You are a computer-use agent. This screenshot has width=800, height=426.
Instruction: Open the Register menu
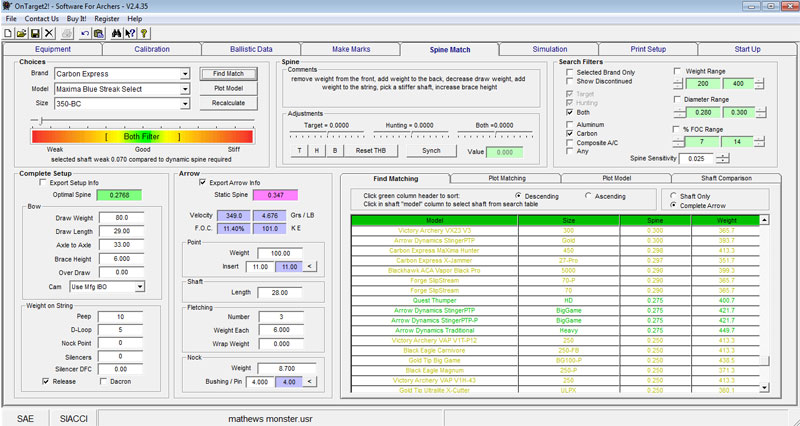pos(107,18)
